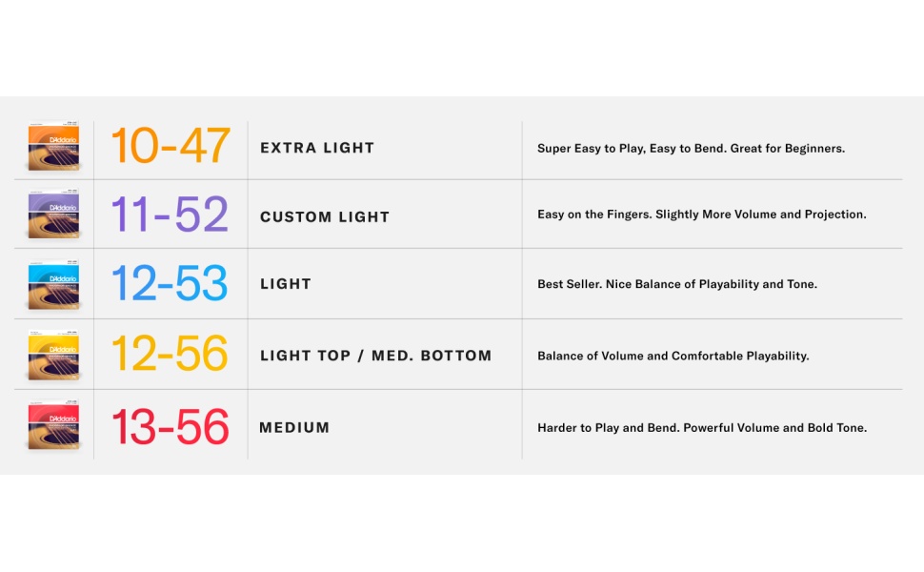Click the red Medium string pack thumbnail
This screenshot has width=924, height=572.
(x=53, y=426)
